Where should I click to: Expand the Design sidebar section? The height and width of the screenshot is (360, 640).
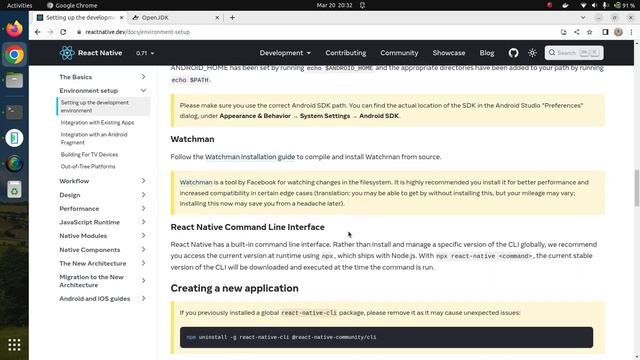143,195
